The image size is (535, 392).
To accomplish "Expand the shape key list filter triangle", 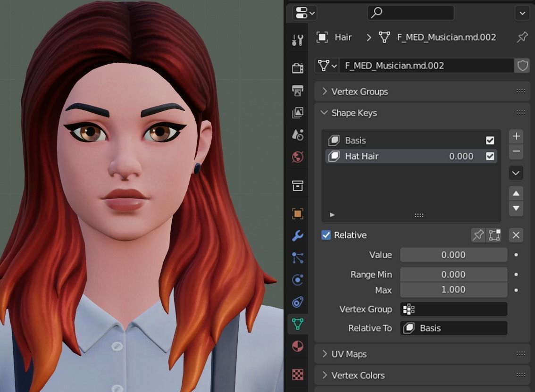I will pos(332,215).
